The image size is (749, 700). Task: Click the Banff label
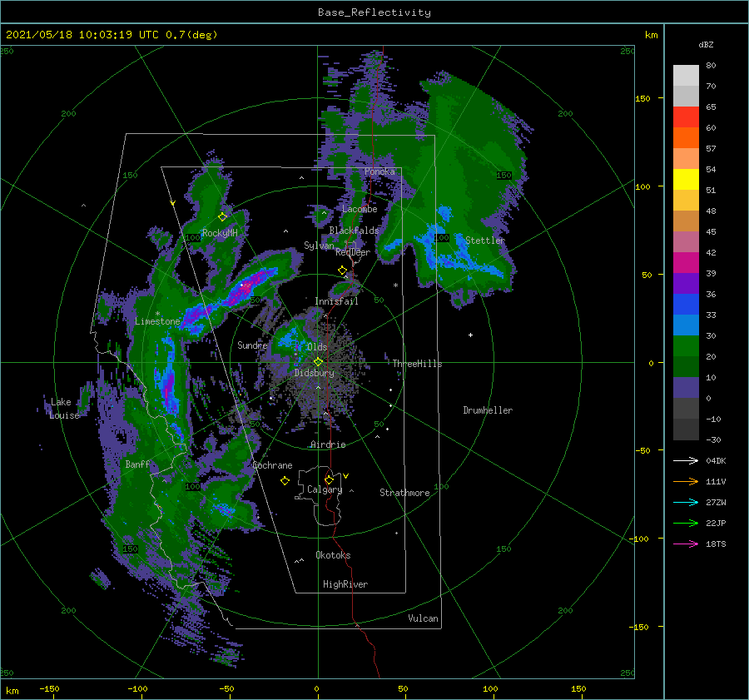point(137,464)
